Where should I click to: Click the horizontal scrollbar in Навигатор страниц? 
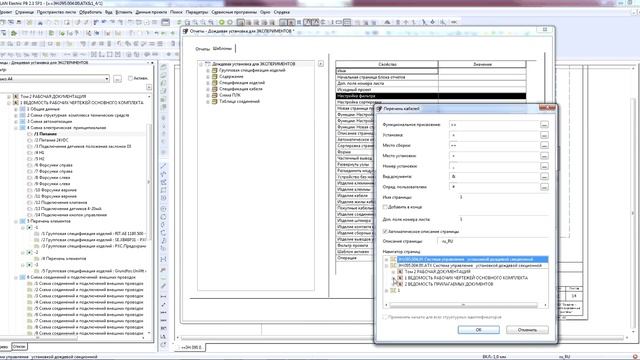tap(463, 305)
